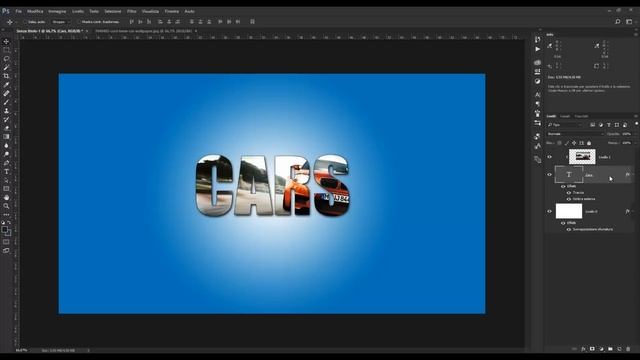
Task: Delete layer using trash icon
Action: click(628, 349)
